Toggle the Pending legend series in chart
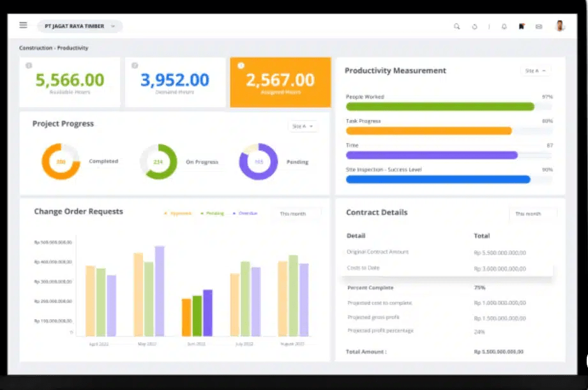This screenshot has width=588, height=390. (x=213, y=213)
